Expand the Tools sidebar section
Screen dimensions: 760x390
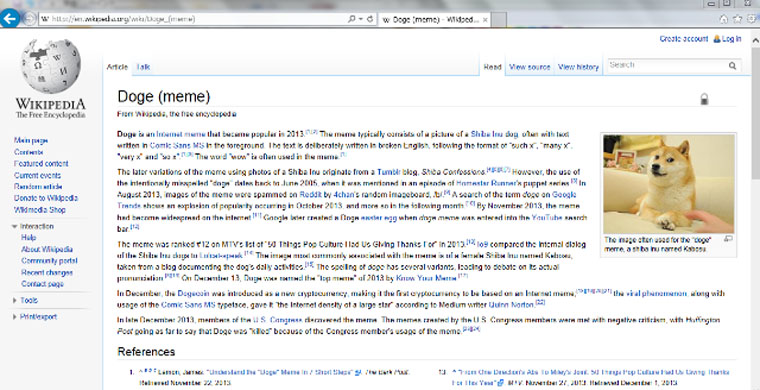pos(15,300)
